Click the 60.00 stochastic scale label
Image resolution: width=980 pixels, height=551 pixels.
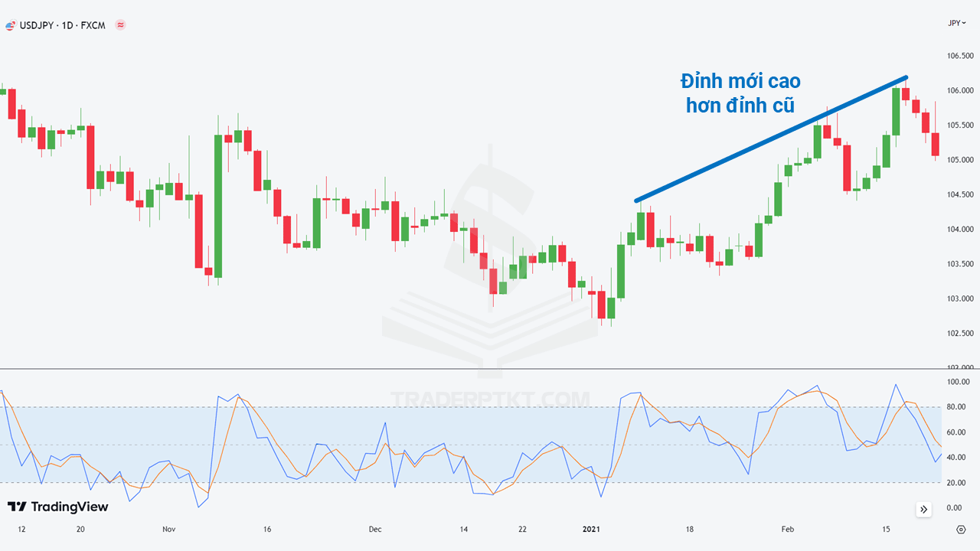(957, 432)
